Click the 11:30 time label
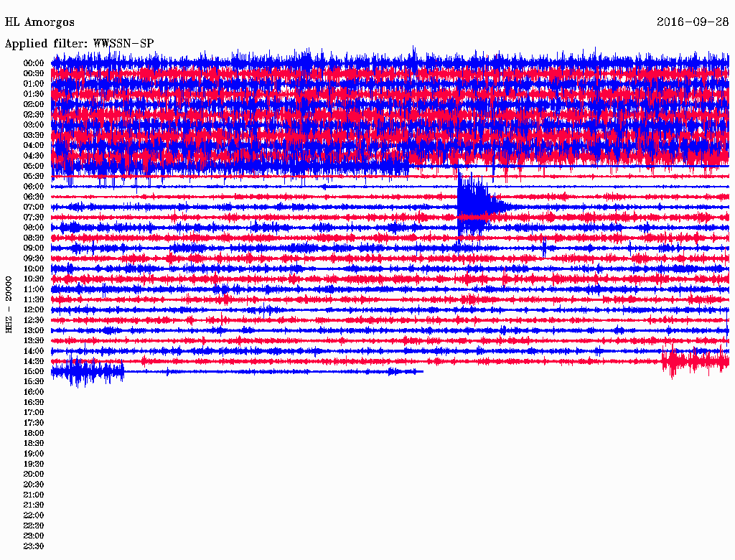Image resolution: width=735 pixels, height=560 pixels. point(34,299)
